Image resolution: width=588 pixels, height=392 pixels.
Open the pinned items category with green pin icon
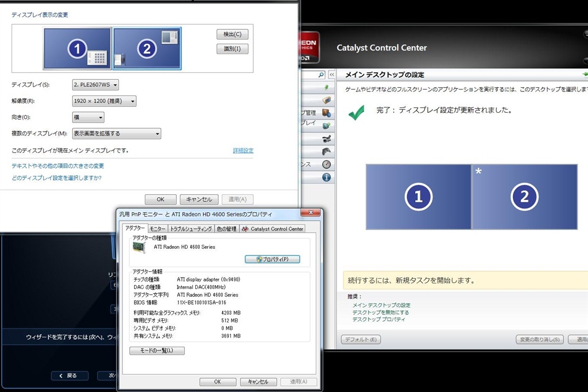tap(326, 87)
